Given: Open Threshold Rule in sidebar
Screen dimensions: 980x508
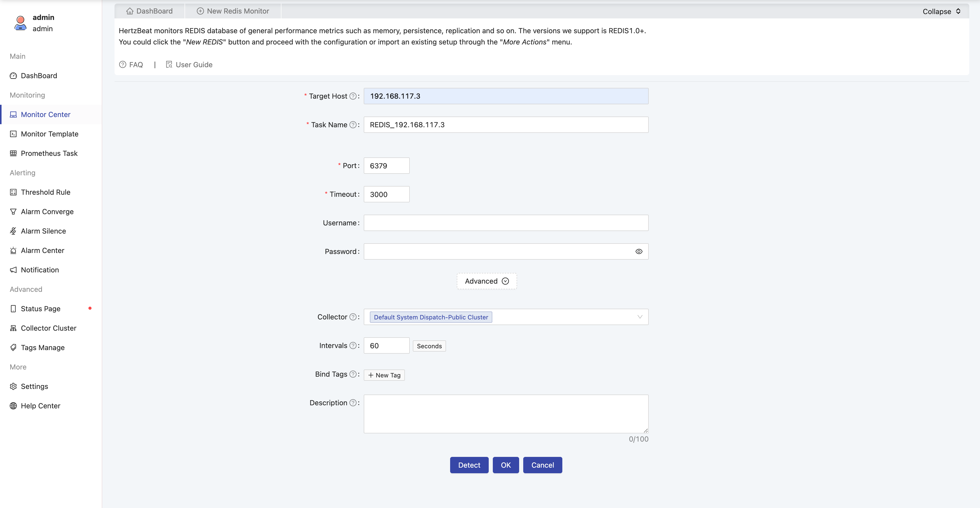Looking at the screenshot, I should 45,192.
